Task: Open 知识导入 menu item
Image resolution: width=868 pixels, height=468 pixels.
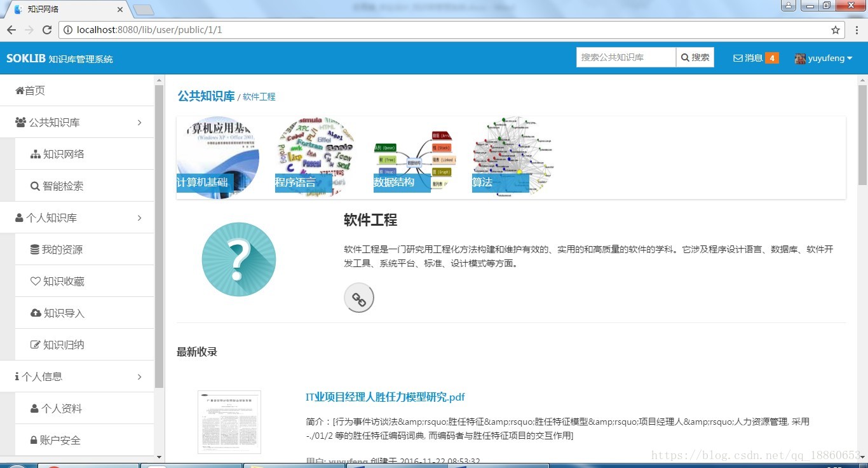Action: (85, 313)
